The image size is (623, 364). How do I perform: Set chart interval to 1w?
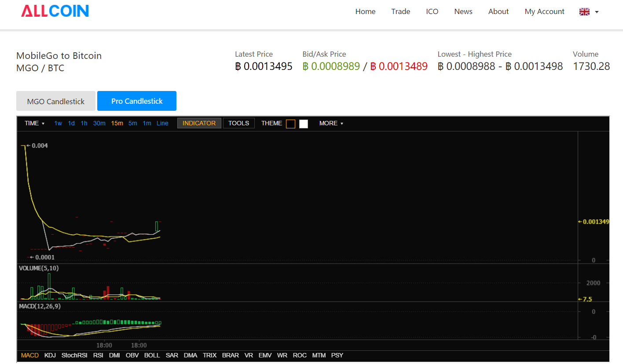(58, 123)
